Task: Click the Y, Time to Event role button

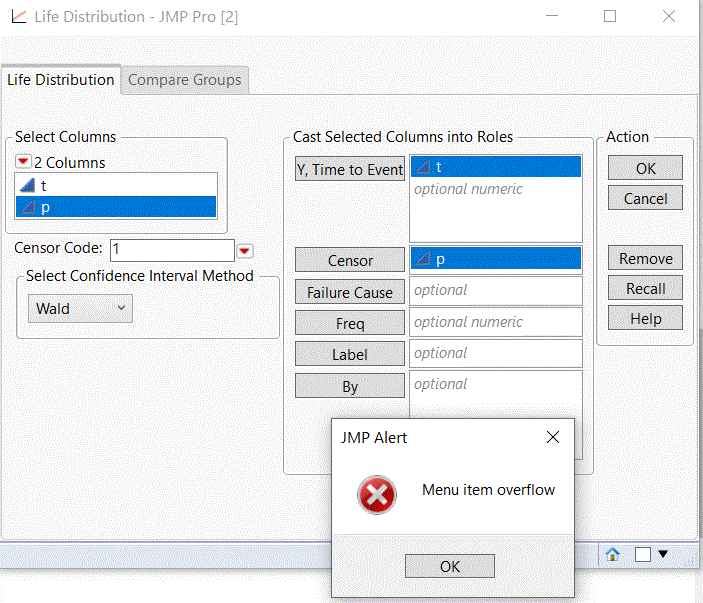Action: pyautogui.click(x=350, y=170)
